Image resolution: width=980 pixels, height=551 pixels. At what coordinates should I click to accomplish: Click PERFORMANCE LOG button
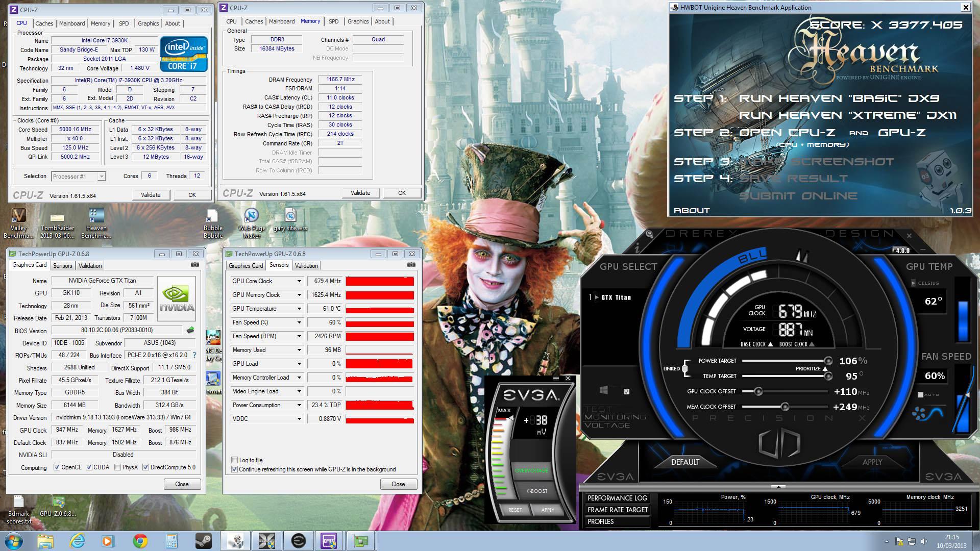[617, 498]
